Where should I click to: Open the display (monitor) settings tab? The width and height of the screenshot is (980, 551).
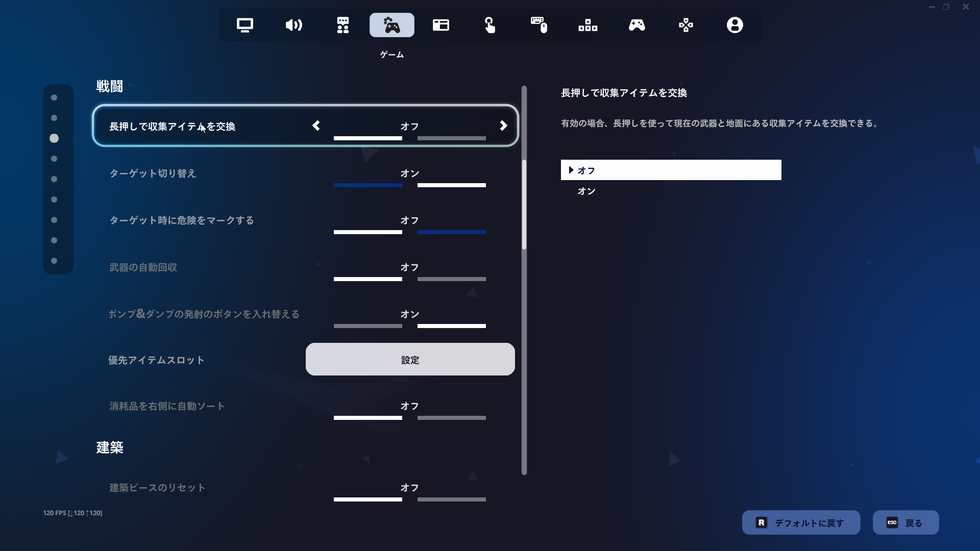[245, 25]
